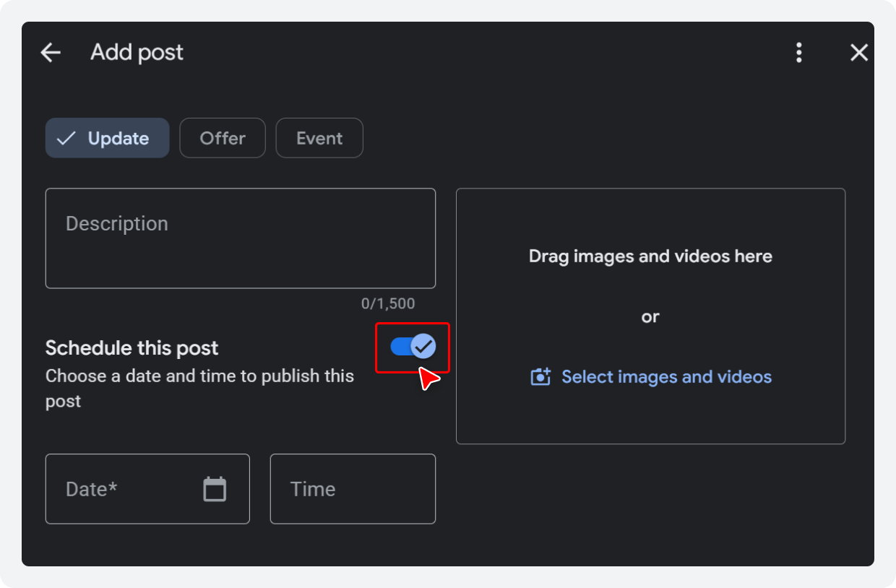This screenshot has width=896, height=588.
Task: Open the three-dot more options menu
Action: click(798, 52)
